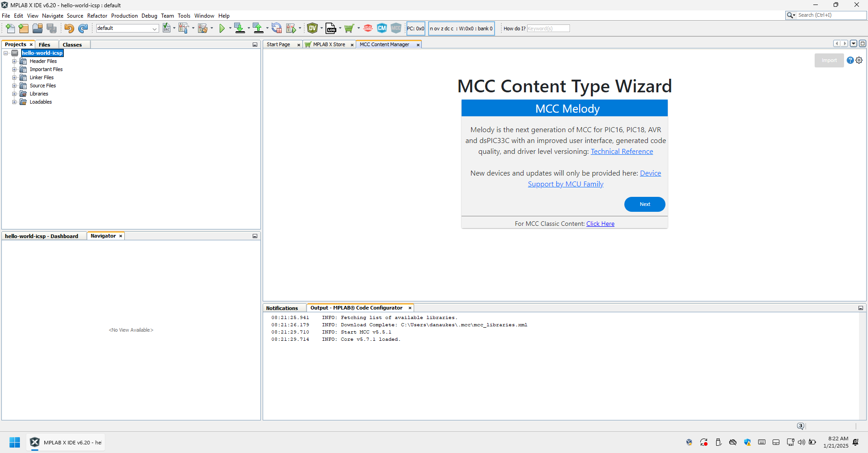868x453 pixels.
Task: Click the Open Project folder icon
Action: pos(38,29)
